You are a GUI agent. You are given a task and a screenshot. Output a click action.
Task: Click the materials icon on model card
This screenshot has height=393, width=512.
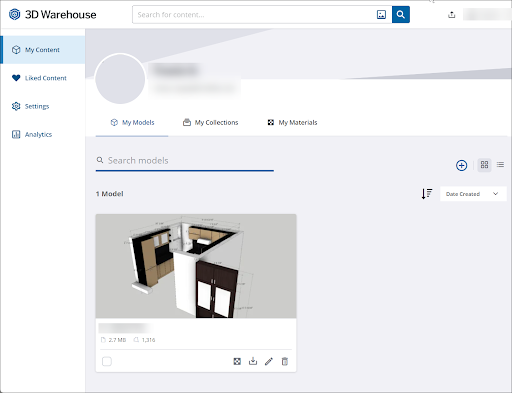pos(237,361)
